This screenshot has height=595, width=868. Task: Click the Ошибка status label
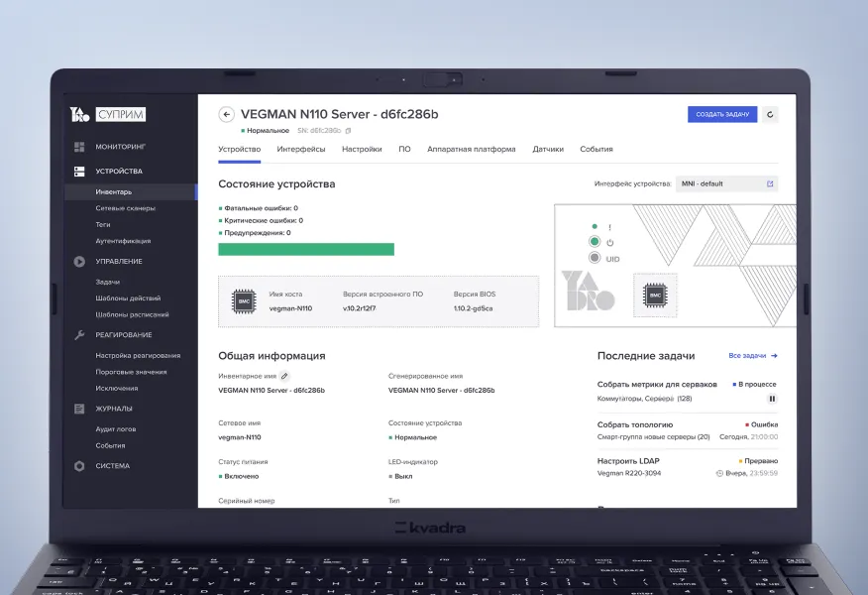coord(764,424)
